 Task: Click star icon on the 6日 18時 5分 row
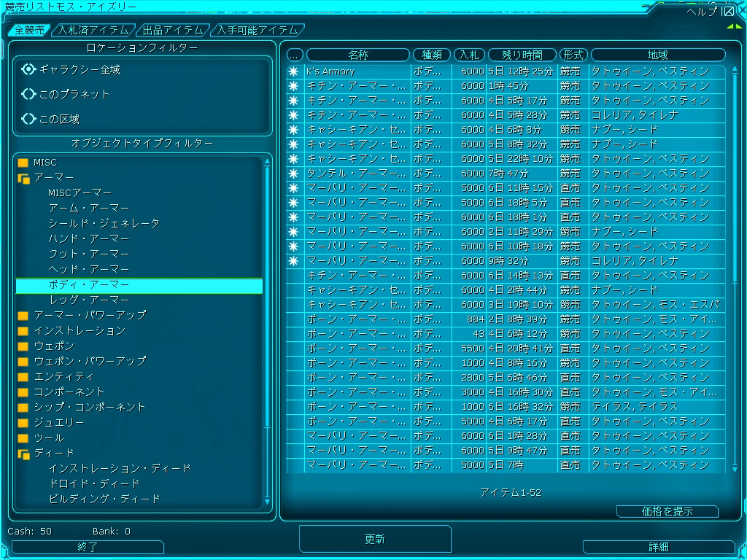pyautogui.click(x=293, y=203)
